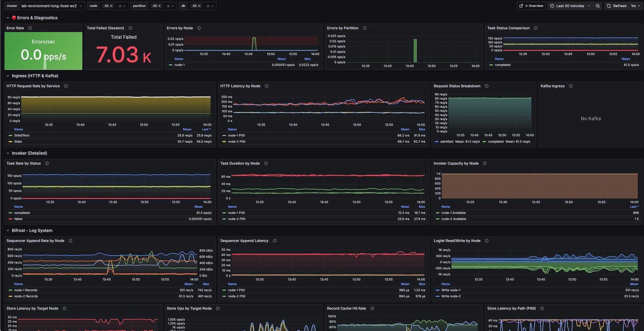
Task: Expand the partition filter dropdown chevron
Action: coord(172,6)
